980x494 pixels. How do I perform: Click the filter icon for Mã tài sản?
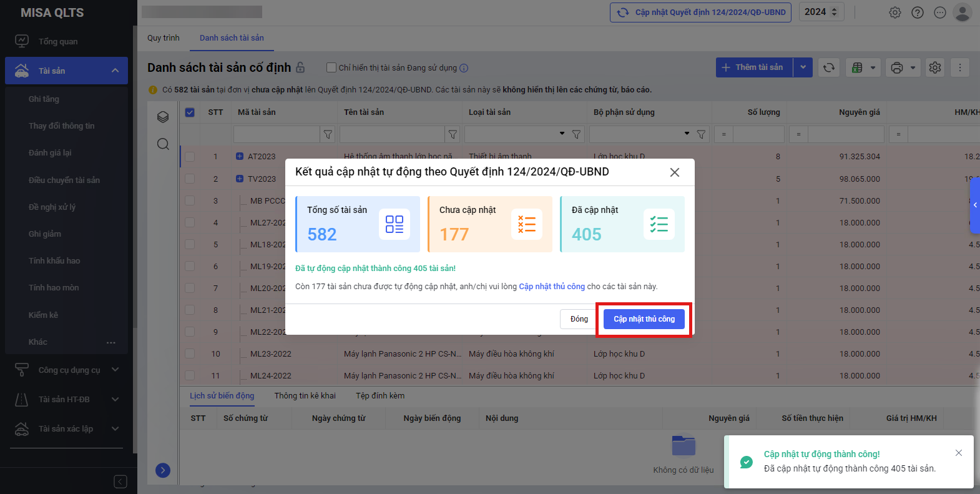[328, 134]
